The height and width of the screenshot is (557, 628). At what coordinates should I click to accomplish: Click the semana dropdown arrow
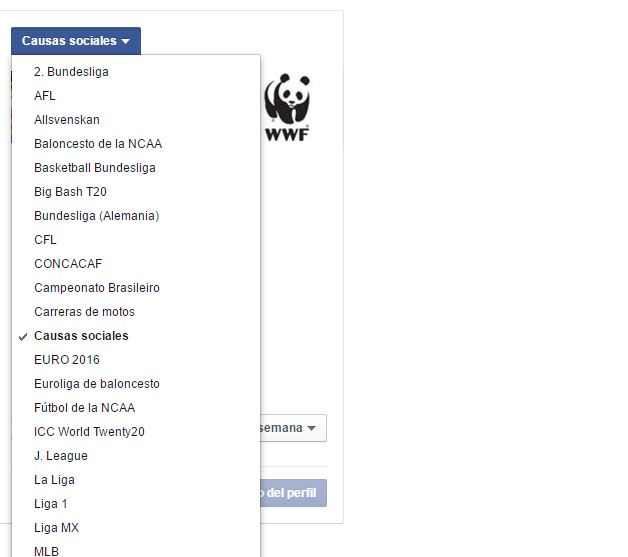[311, 428]
